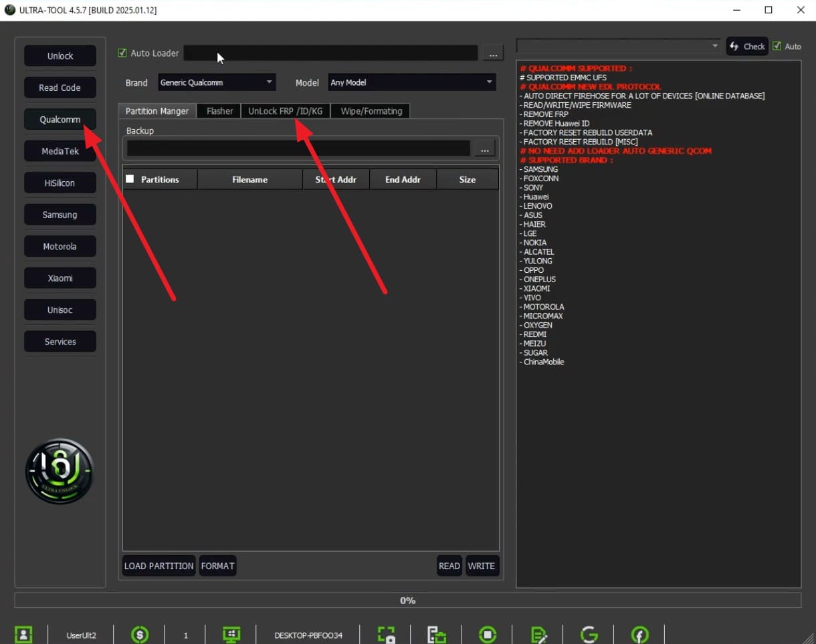Image resolution: width=816 pixels, height=644 pixels.
Task: Select Motorola in the sidebar
Action: pos(60,247)
